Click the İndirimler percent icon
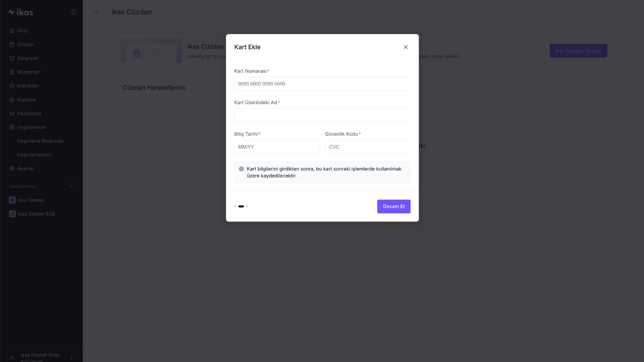This screenshot has height=362, width=644. point(12,86)
